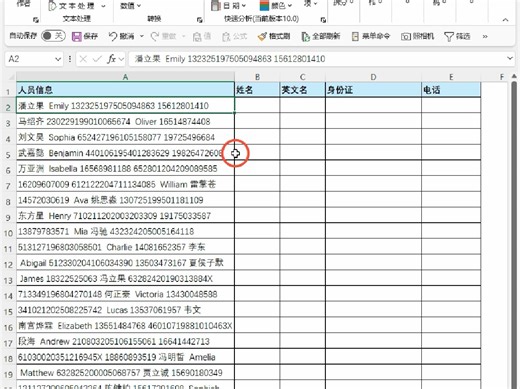Select the cell containing Mia
Viewport: 520px width, 389px height.
(x=125, y=231)
